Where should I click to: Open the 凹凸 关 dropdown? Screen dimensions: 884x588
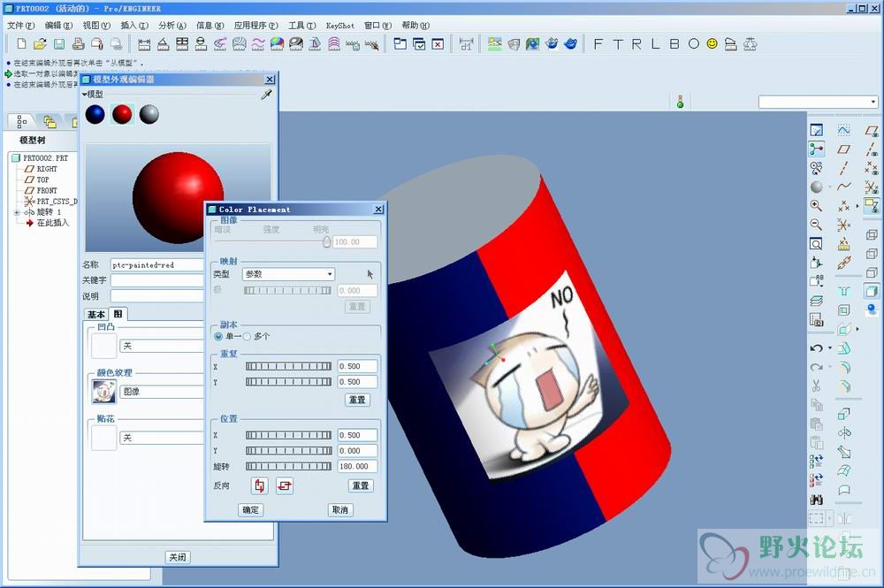161,346
